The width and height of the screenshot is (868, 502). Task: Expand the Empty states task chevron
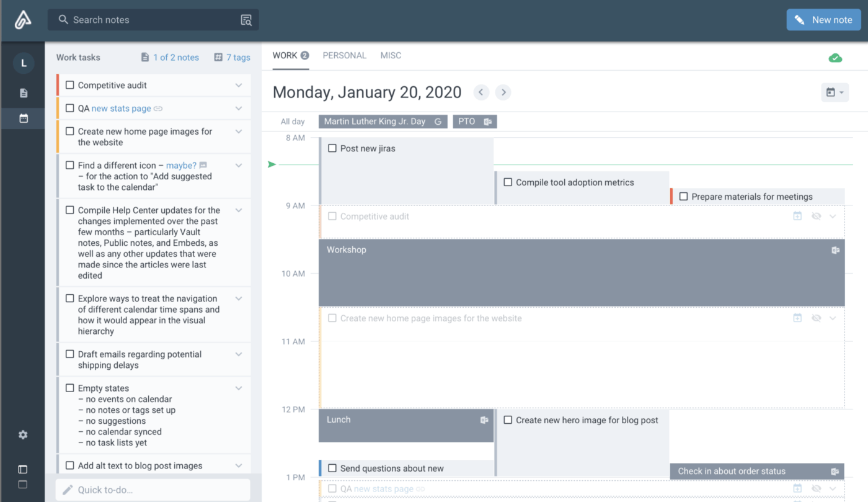click(239, 388)
